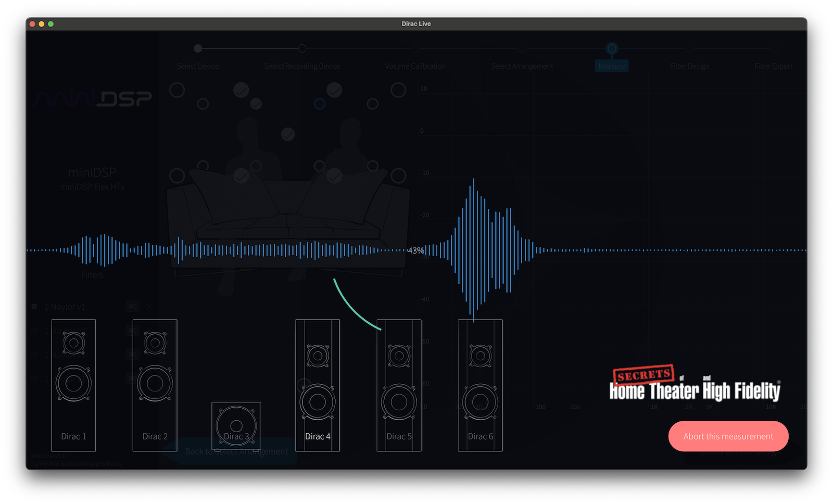The height and width of the screenshot is (504, 833).
Task: Open the Select Recording Device step
Action: point(302,66)
